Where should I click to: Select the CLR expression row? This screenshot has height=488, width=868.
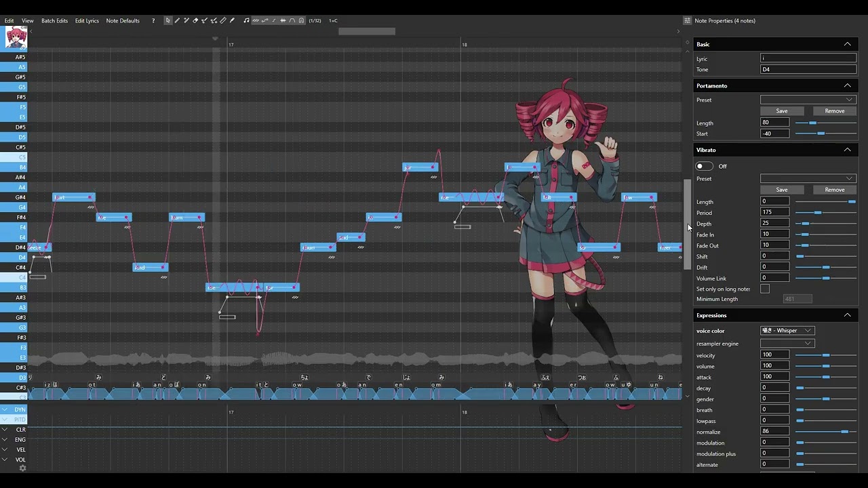tap(14, 430)
